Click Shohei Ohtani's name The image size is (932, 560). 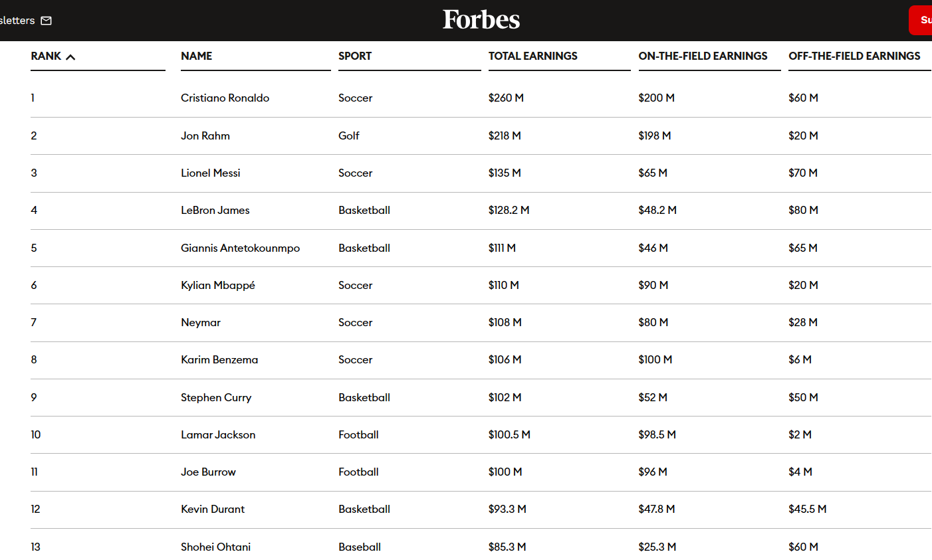click(x=215, y=547)
